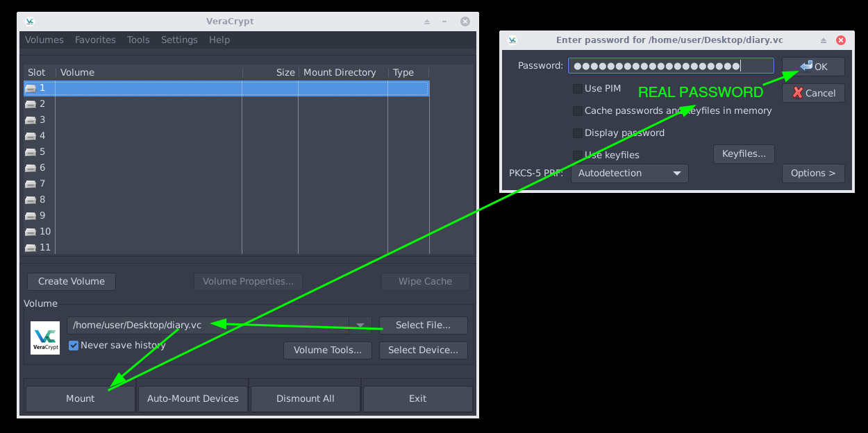Click password dialog title bar icon
This screenshot has height=433, width=868.
[x=512, y=40]
